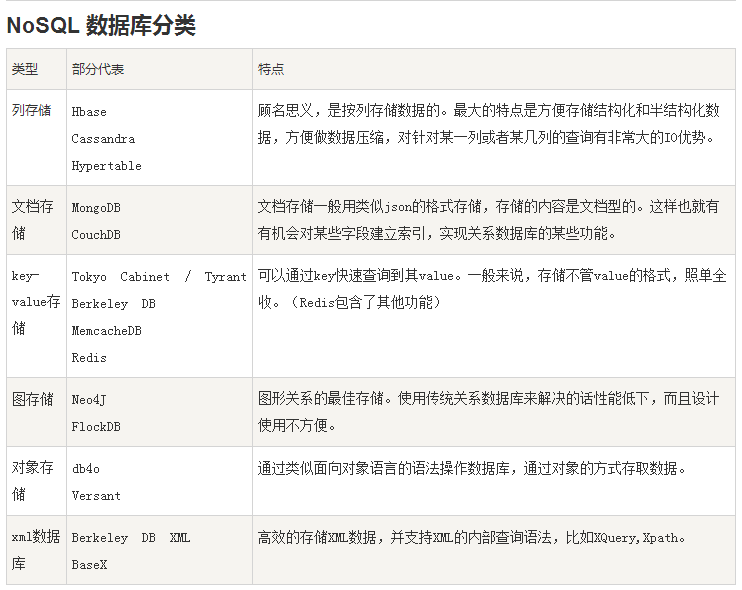Viewport: 742px width, 590px height.
Task: Click 'Hbase' in the column storage row
Action: point(89,112)
